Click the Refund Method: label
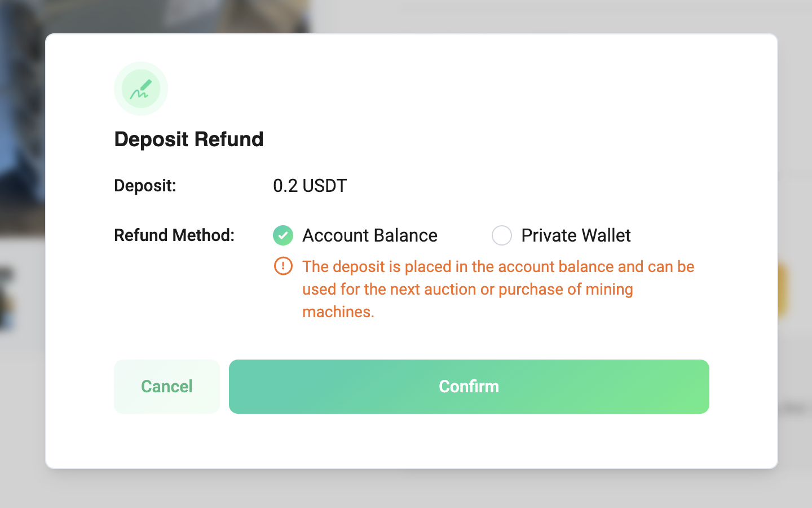812x508 pixels. (x=174, y=235)
